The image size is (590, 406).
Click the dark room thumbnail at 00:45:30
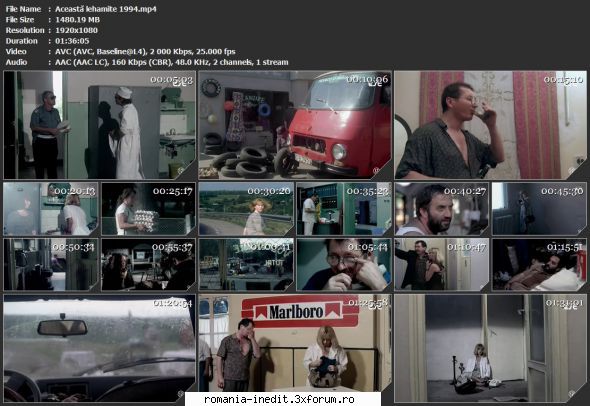click(x=539, y=209)
